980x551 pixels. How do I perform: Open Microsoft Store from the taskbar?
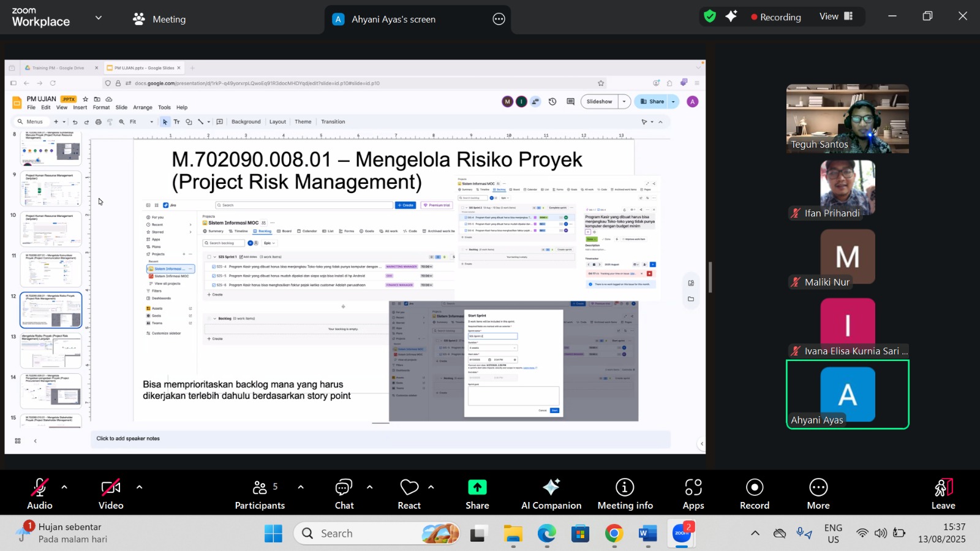point(580,533)
